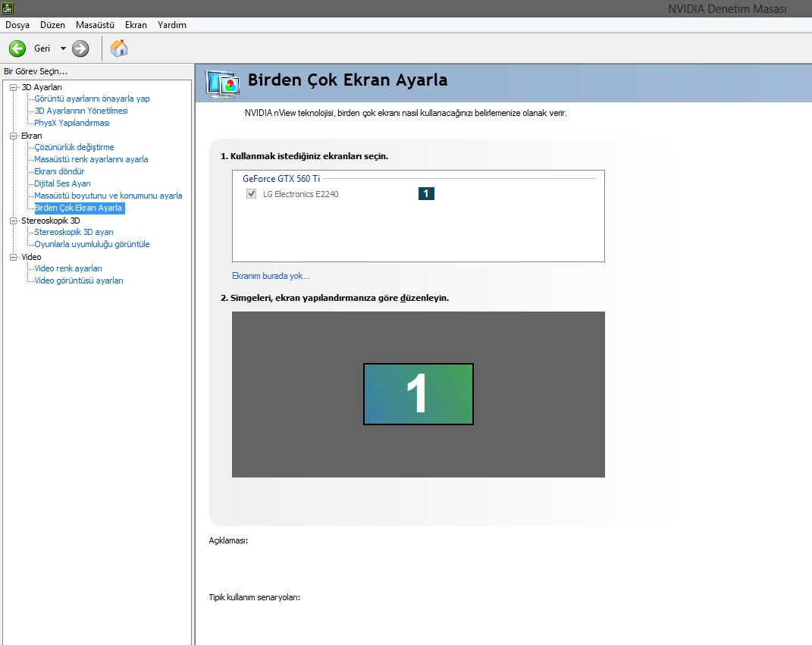
Task: Open the Ekran menu
Action: tap(136, 25)
